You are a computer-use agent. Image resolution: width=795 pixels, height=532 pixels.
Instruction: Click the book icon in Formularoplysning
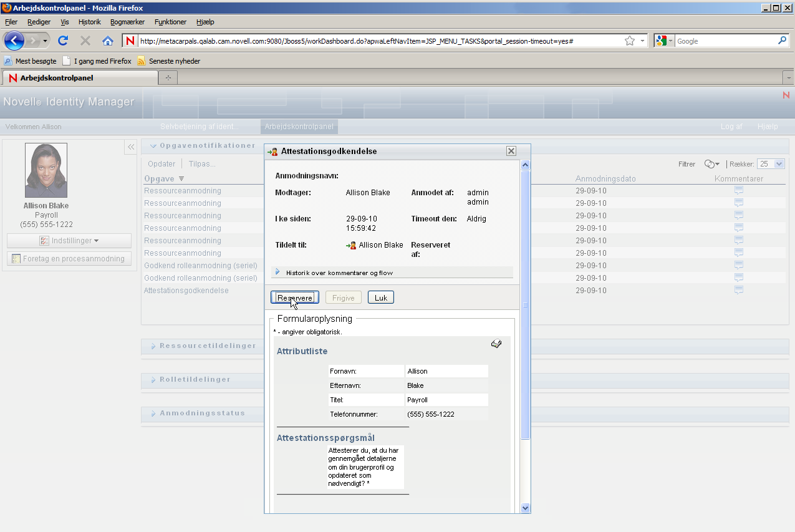496,344
